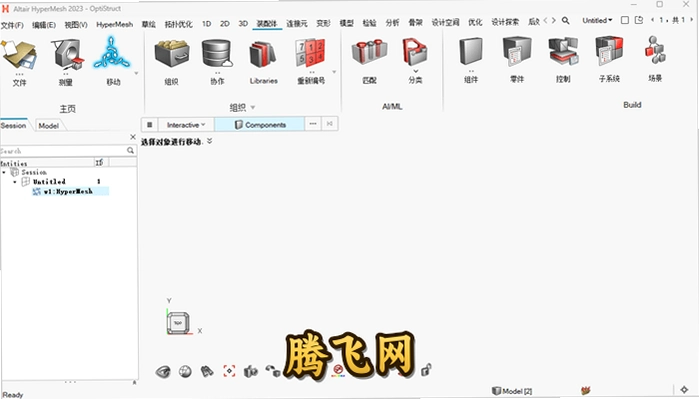
Task: Click the Model [2] status bar entry
Action: pyautogui.click(x=512, y=391)
